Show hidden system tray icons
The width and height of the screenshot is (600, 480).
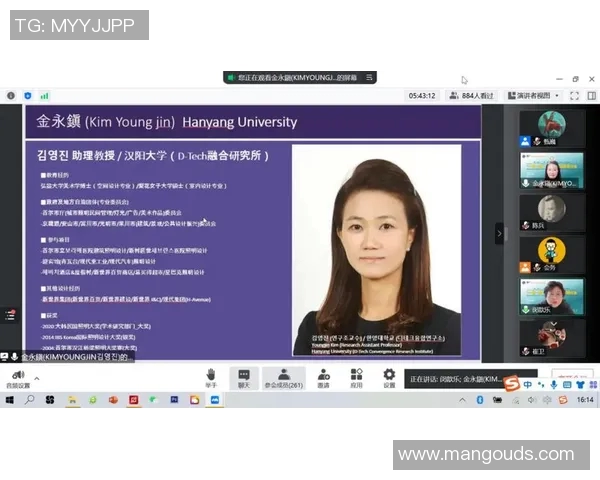(462, 400)
